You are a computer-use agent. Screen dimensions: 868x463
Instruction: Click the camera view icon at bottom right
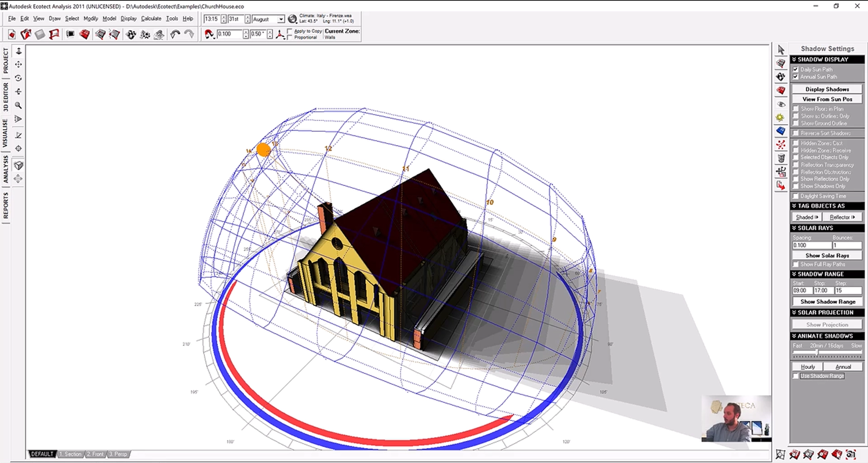pyautogui.click(x=851, y=454)
